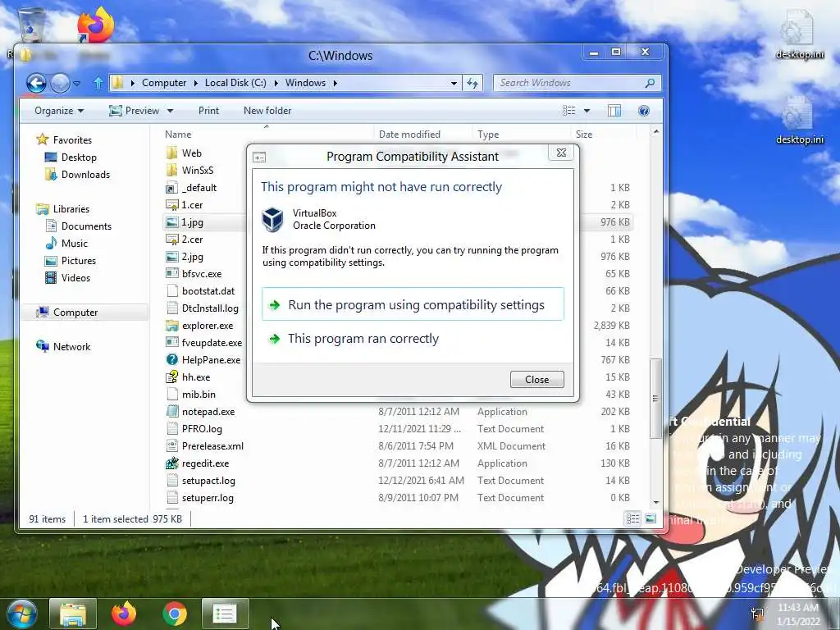Click the Computer breadcrumb in address bar
The width and height of the screenshot is (840, 630).
164,83
